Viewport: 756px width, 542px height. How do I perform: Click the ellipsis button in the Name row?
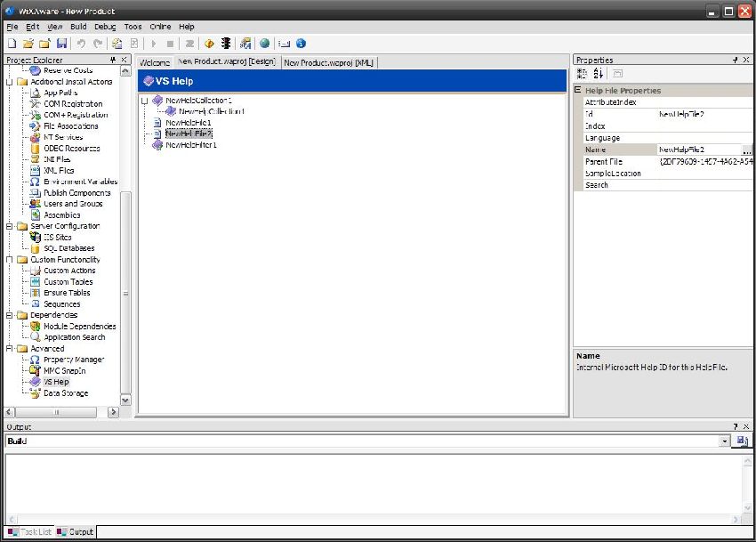[747, 150]
